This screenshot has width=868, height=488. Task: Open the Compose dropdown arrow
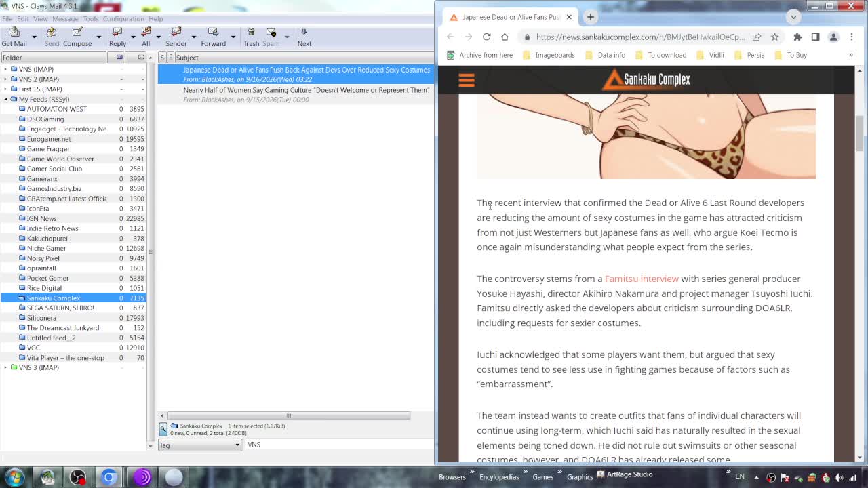coord(98,37)
